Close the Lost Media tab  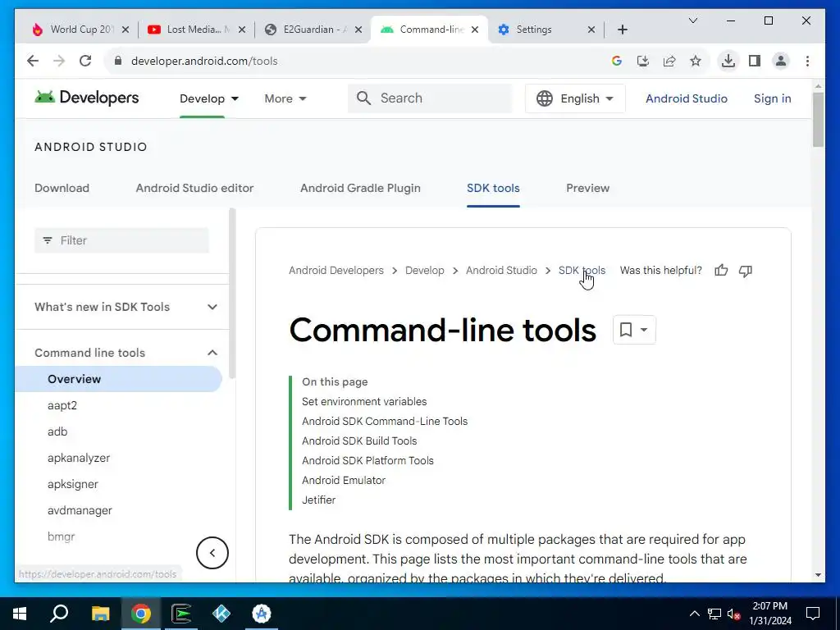pyautogui.click(x=242, y=30)
